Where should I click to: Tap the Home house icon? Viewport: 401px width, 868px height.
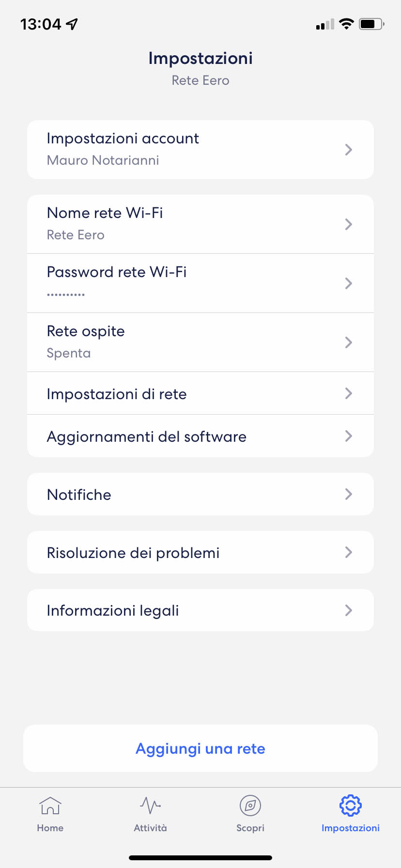tap(50, 806)
